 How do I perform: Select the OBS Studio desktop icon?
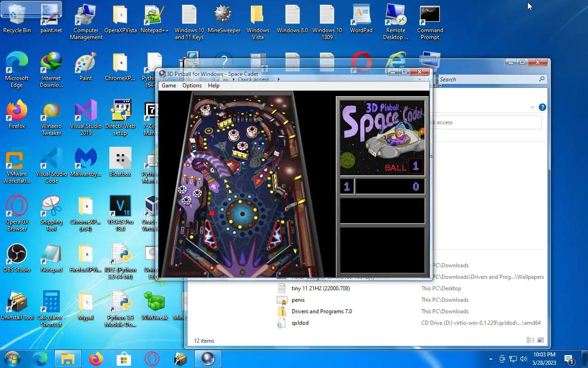[x=17, y=258]
